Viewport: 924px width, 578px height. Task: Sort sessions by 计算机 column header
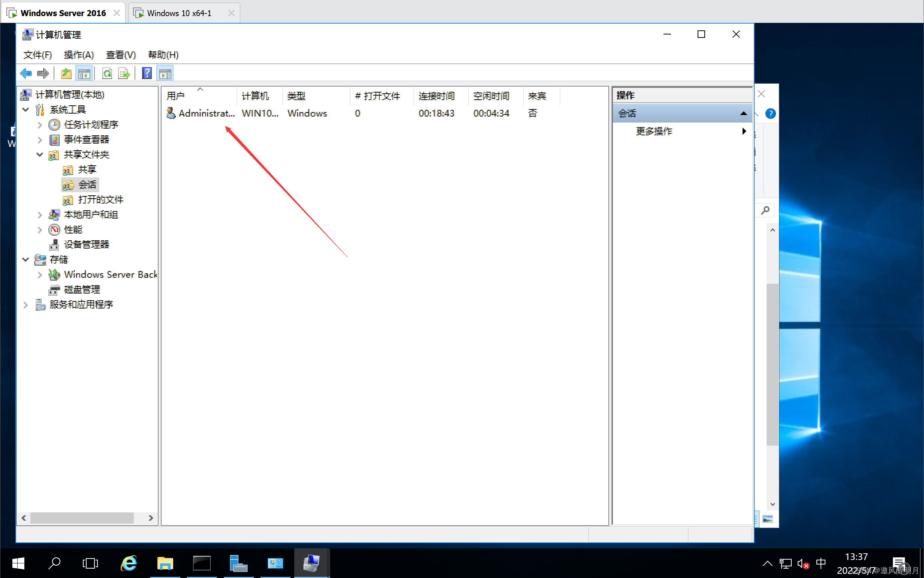click(x=259, y=96)
